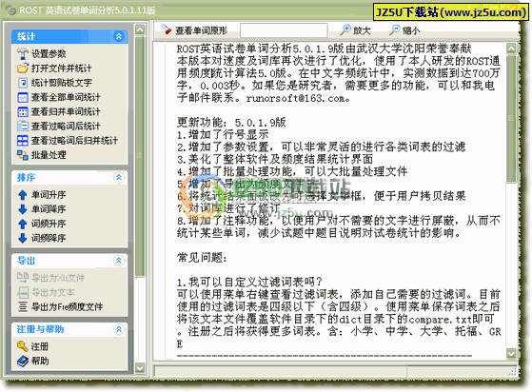Sort by 单词降序
Image resolution: width=532 pixels, height=392 pixels.
[49, 209]
